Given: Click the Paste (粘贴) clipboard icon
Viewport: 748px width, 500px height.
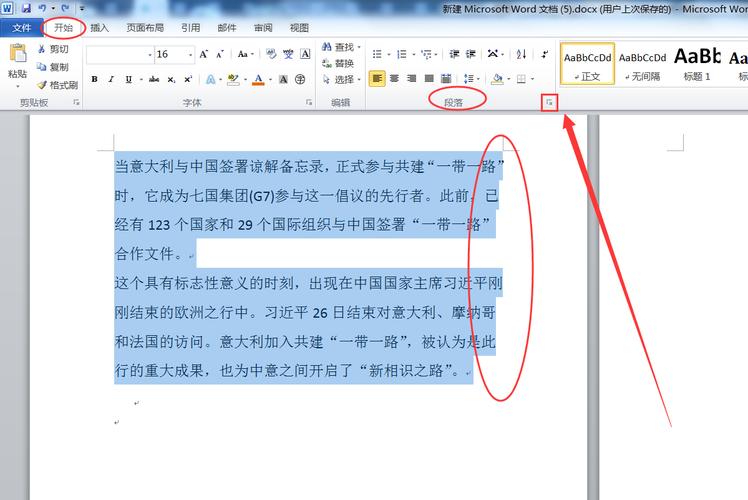Looking at the screenshot, I should (x=18, y=53).
